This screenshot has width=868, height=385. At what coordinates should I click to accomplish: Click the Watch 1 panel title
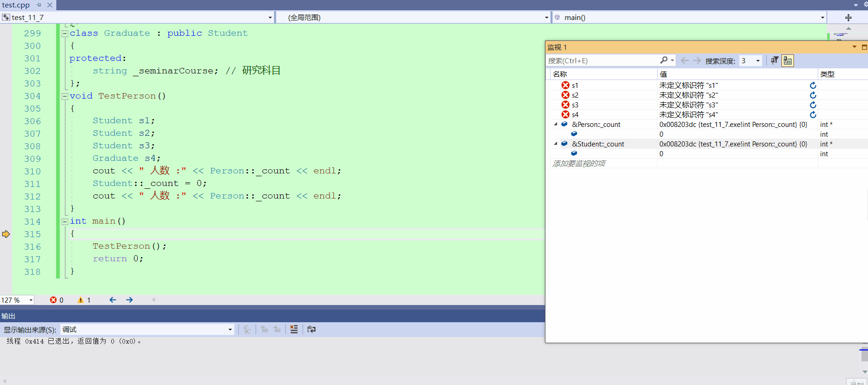click(x=557, y=47)
